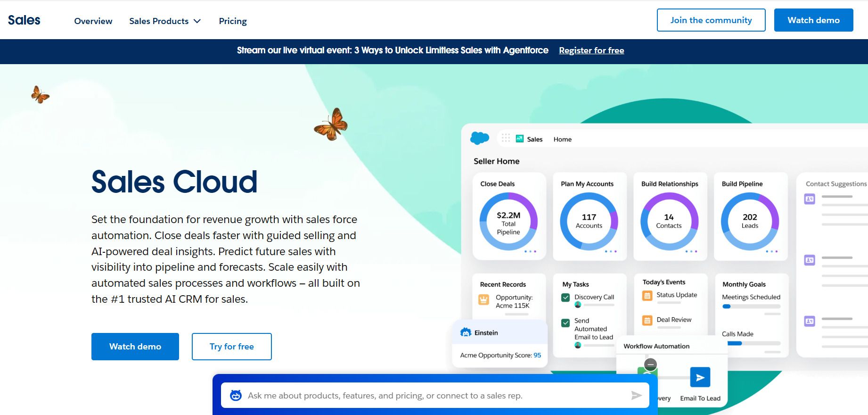Click the minus circle on the workflow node
The height and width of the screenshot is (415, 868).
tap(650, 364)
